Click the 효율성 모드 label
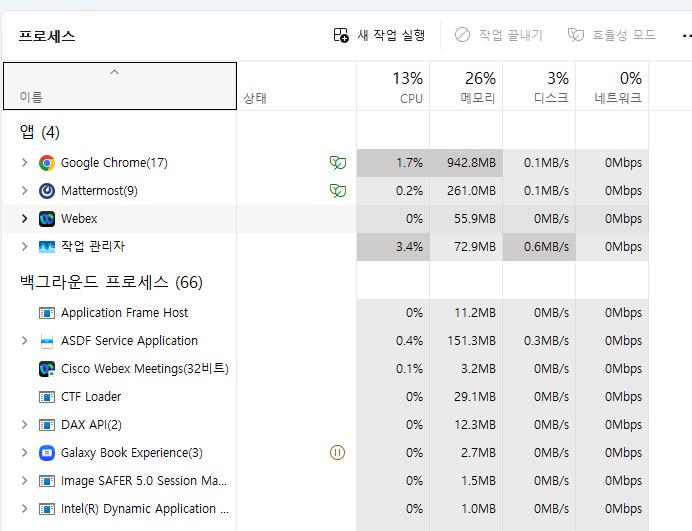The image size is (692, 531). (x=624, y=35)
